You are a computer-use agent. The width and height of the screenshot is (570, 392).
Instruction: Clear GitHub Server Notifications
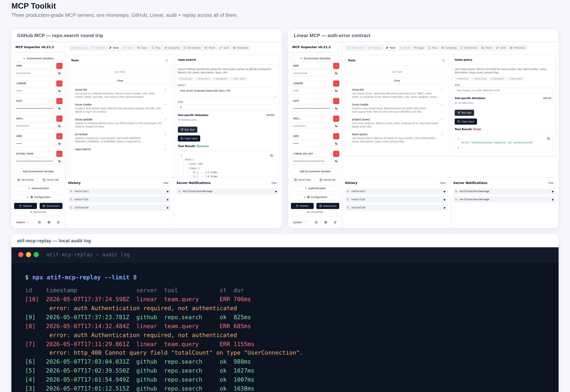click(274, 183)
